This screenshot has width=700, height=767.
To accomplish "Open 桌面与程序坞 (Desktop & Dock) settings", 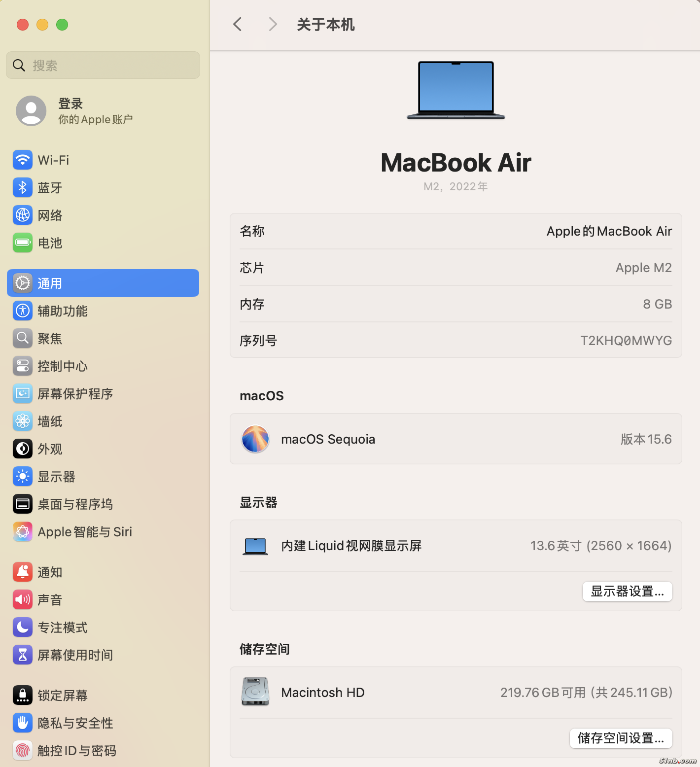I will point(103,504).
